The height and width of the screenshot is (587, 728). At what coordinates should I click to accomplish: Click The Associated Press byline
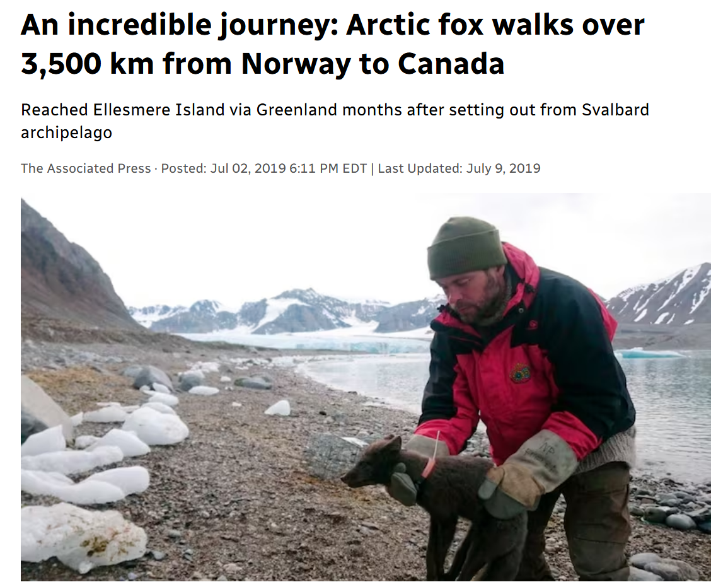pos(86,168)
